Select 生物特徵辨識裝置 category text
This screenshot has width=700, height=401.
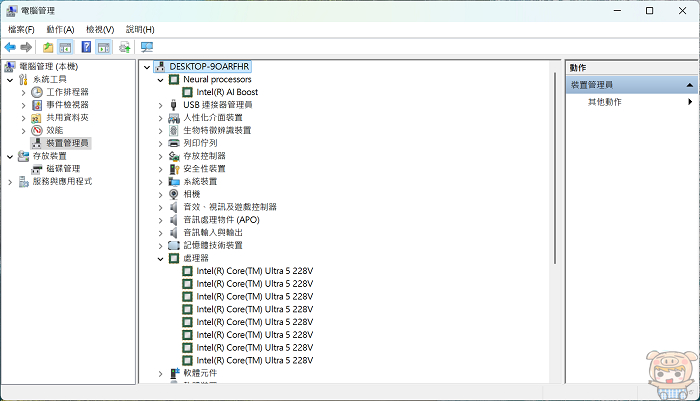[217, 130]
